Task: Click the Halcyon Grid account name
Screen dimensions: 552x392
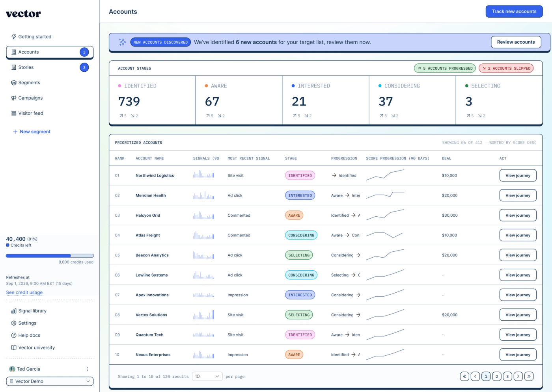Action: pyautogui.click(x=148, y=215)
